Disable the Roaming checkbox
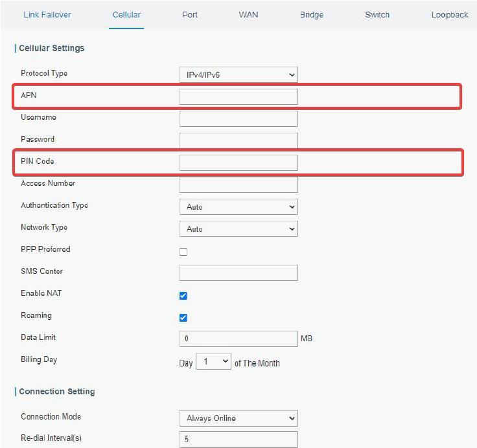 183,318
